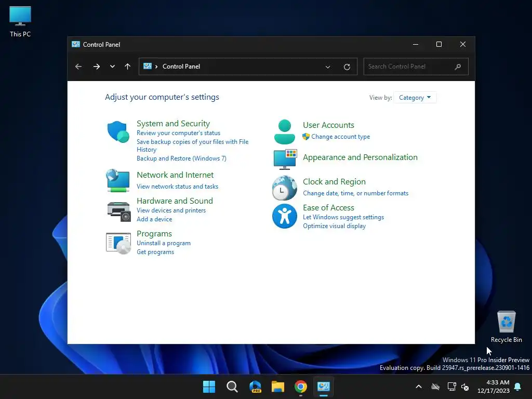Open Network and Internet heading
The image size is (532, 399).
coord(175,175)
